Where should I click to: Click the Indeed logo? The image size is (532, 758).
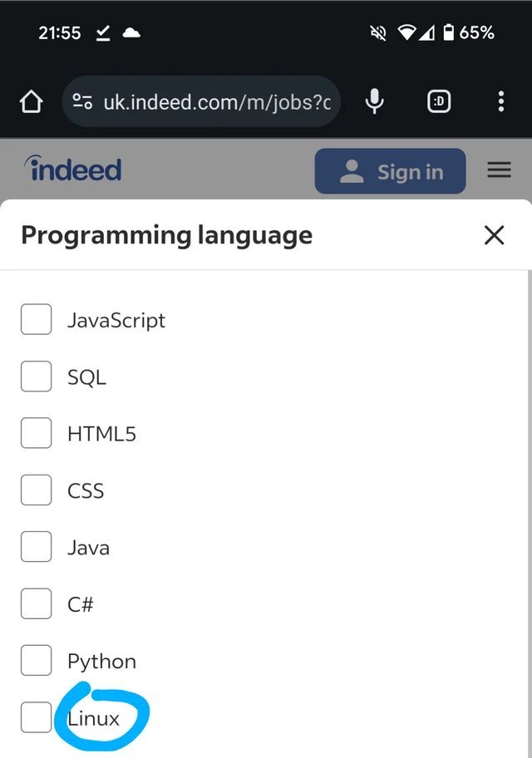coord(74,170)
